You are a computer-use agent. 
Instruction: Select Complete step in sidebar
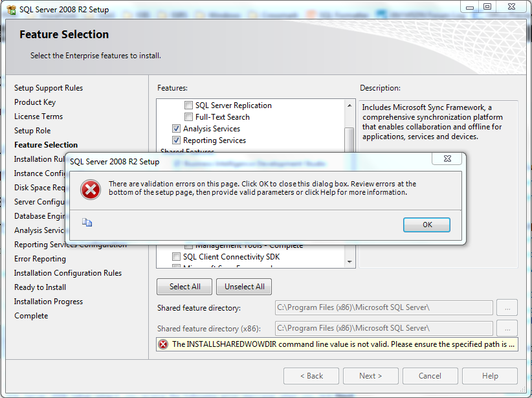pos(31,316)
